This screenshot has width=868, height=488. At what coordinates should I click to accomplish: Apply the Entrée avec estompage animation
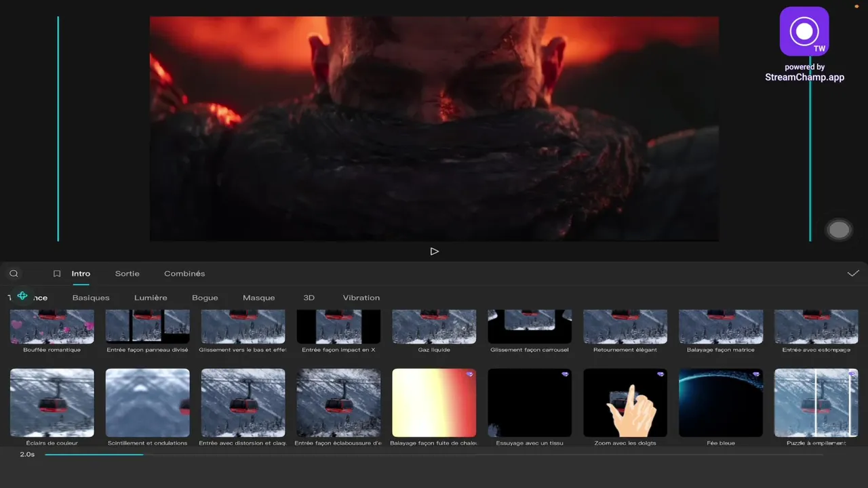[x=816, y=327]
